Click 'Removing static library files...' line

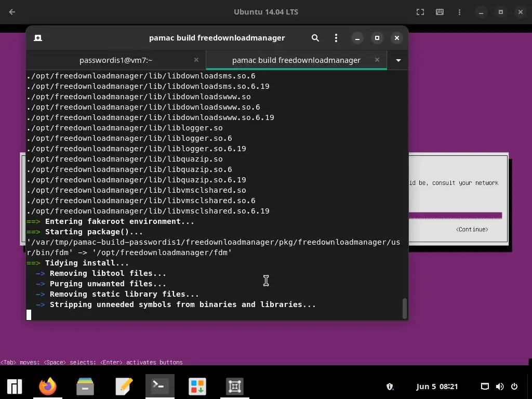[x=124, y=294]
